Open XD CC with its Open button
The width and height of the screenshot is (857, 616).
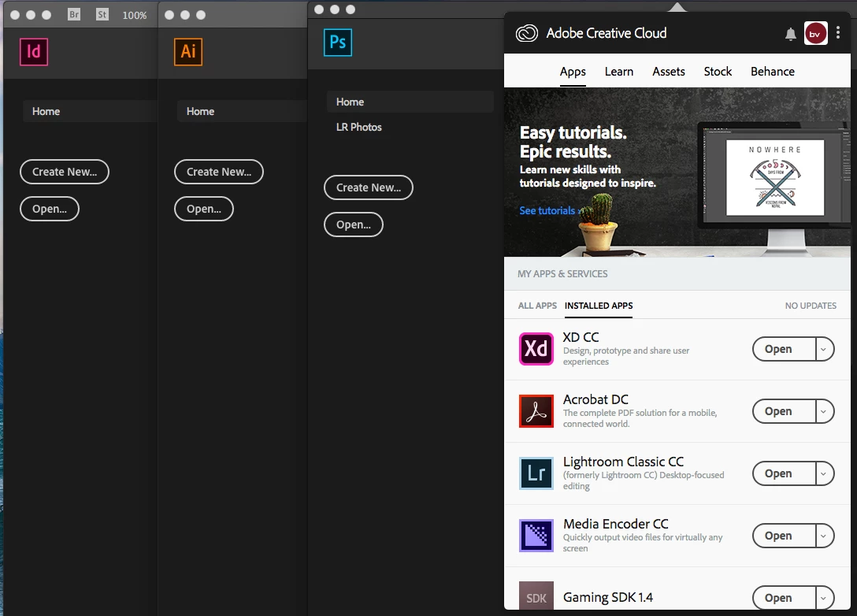pyautogui.click(x=784, y=349)
